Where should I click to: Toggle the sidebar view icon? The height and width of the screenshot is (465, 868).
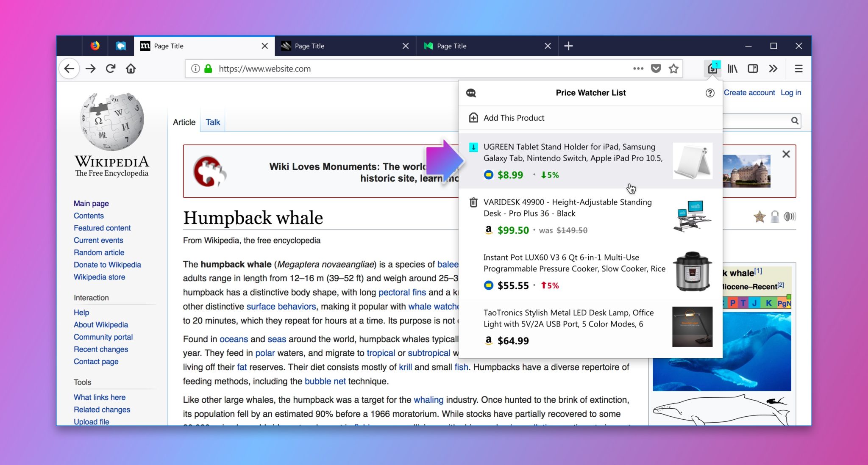click(x=753, y=69)
